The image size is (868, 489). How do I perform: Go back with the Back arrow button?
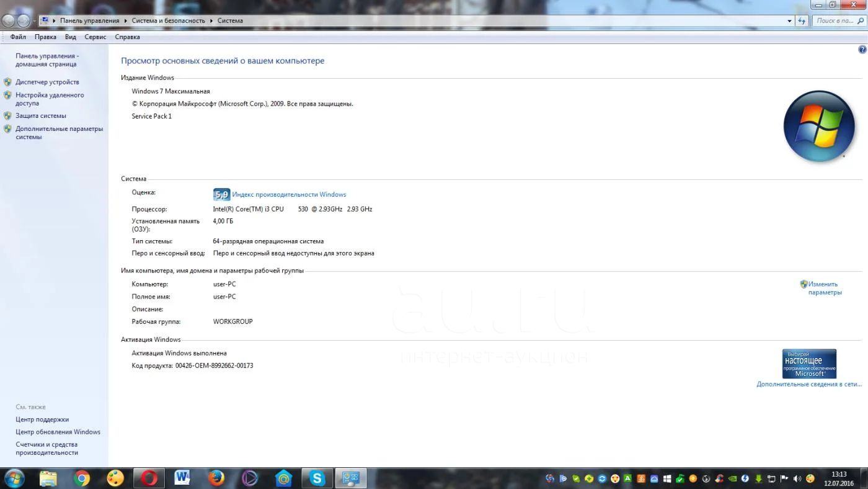(x=9, y=20)
